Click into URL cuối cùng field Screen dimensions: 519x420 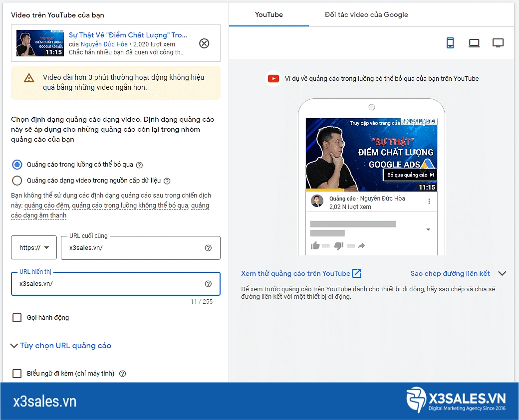[x=141, y=248]
